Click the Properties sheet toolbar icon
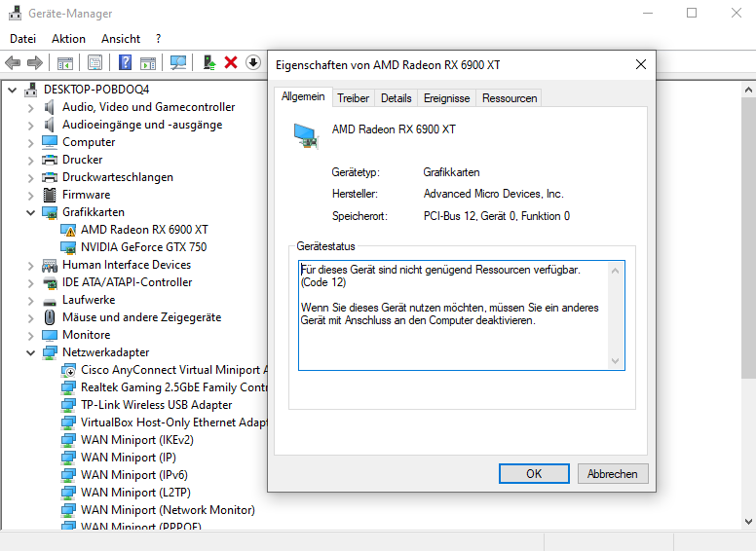 94,62
